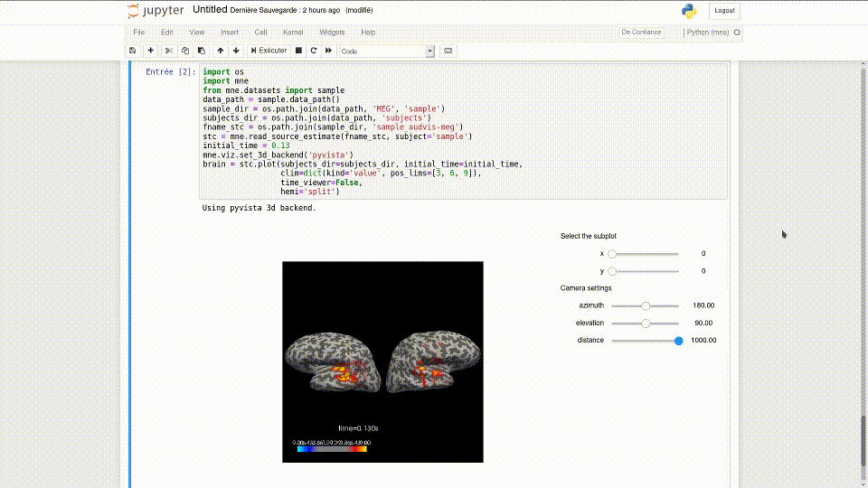Click the 'Entrée [2]:' cell prompt

point(171,72)
